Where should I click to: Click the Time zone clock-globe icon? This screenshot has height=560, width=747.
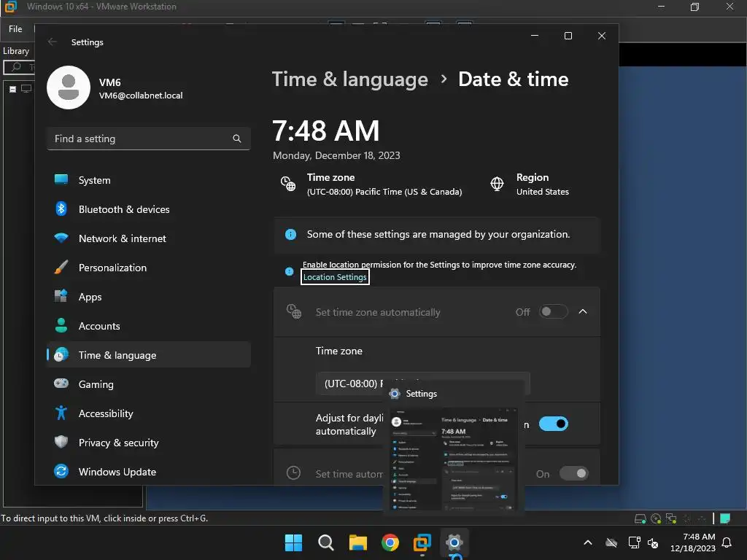288,184
